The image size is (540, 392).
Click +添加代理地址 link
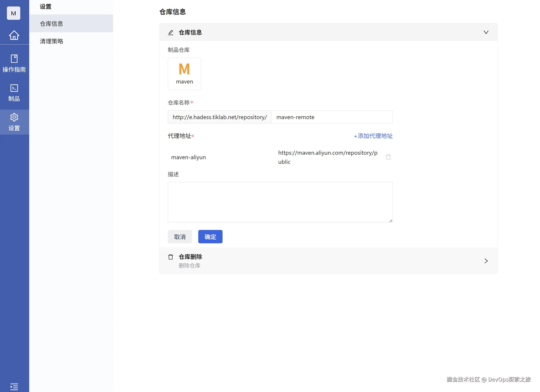coord(373,136)
